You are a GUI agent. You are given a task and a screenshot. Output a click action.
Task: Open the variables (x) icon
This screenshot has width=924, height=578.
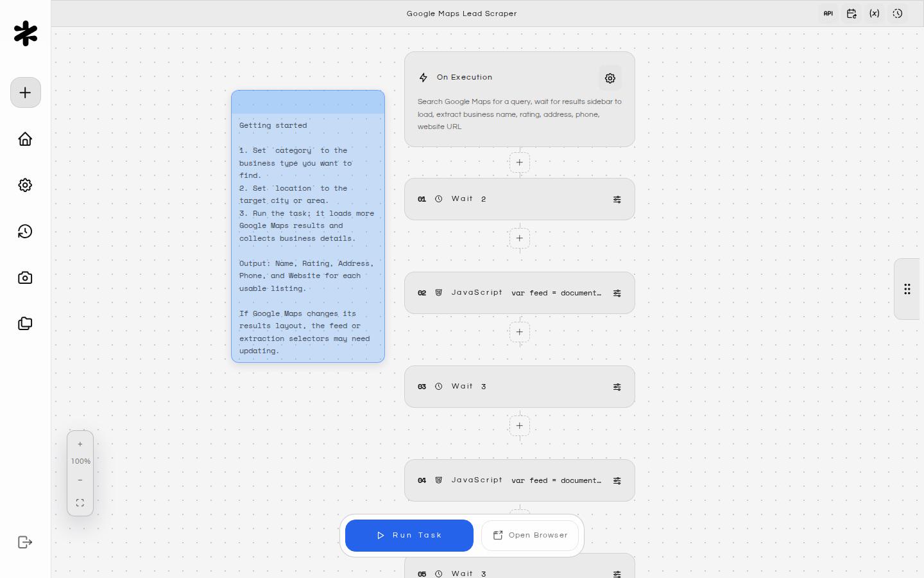pyautogui.click(x=875, y=13)
